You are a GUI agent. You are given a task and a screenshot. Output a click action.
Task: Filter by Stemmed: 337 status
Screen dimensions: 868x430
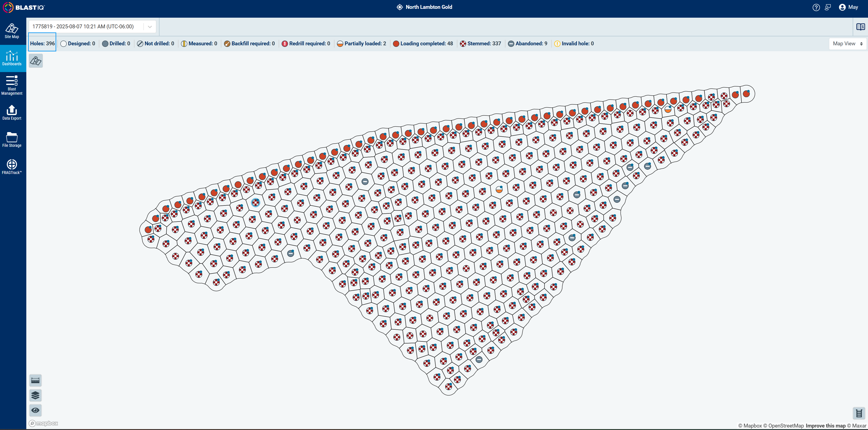pos(480,43)
